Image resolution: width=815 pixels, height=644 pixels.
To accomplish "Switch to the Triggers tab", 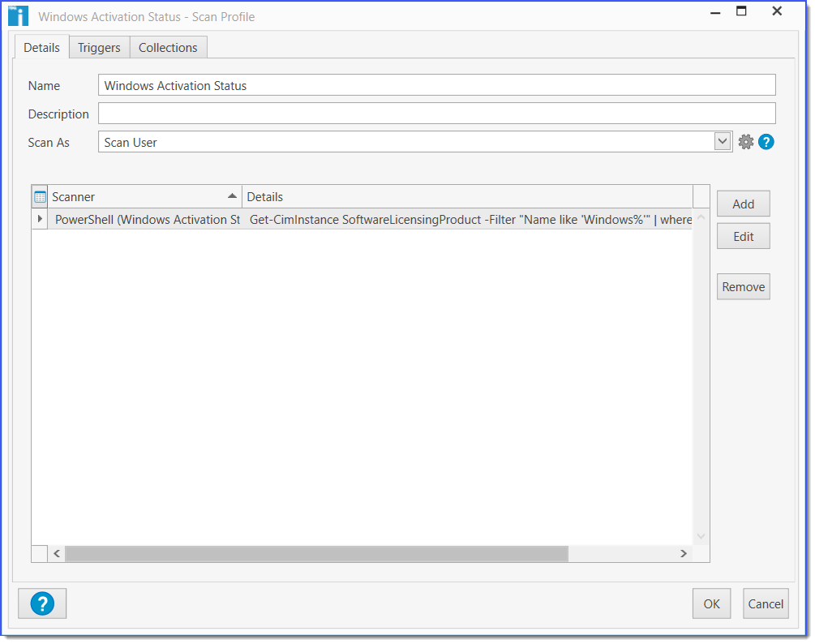I will 99,47.
